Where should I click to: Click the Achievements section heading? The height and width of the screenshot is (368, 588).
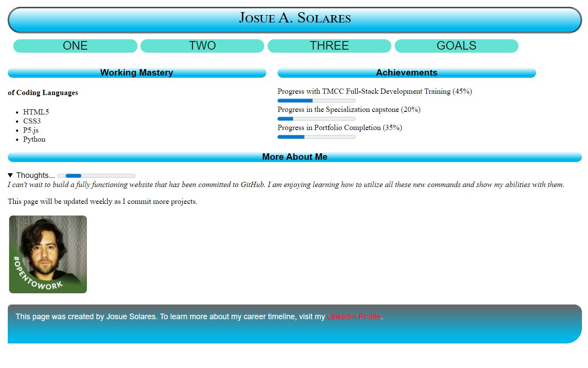(406, 73)
